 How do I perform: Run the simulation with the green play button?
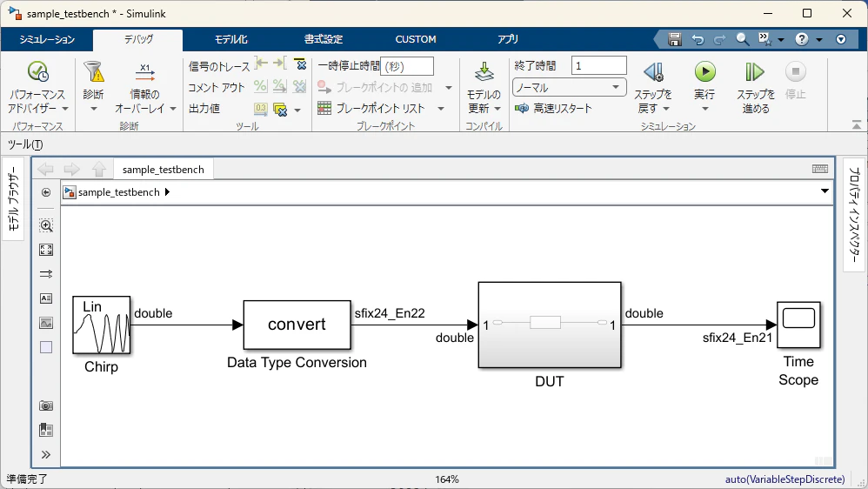(x=704, y=71)
